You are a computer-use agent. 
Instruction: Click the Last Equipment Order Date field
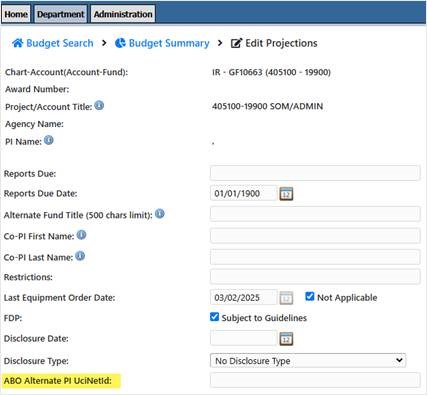(x=244, y=297)
